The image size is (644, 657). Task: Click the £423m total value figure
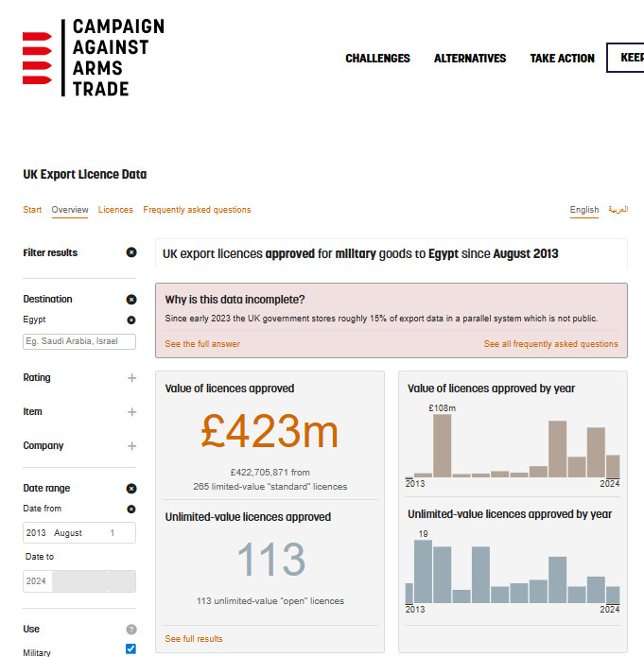pos(270,432)
